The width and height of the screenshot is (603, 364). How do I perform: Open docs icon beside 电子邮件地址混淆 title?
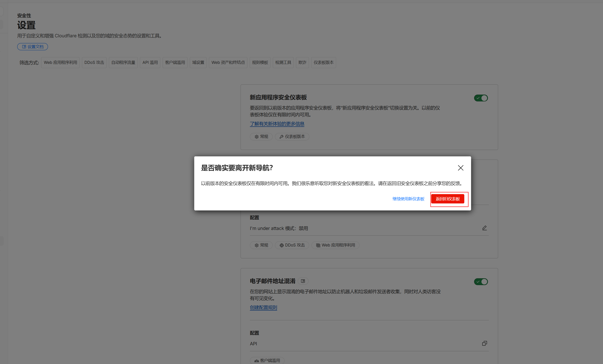(303, 281)
